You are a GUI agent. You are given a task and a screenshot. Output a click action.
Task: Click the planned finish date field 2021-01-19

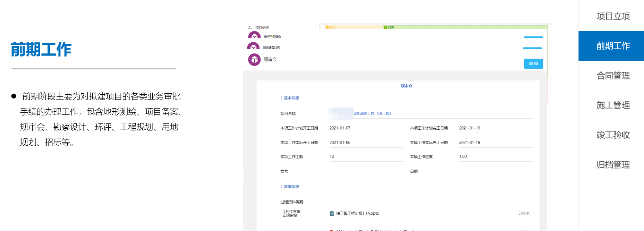pos(495,128)
